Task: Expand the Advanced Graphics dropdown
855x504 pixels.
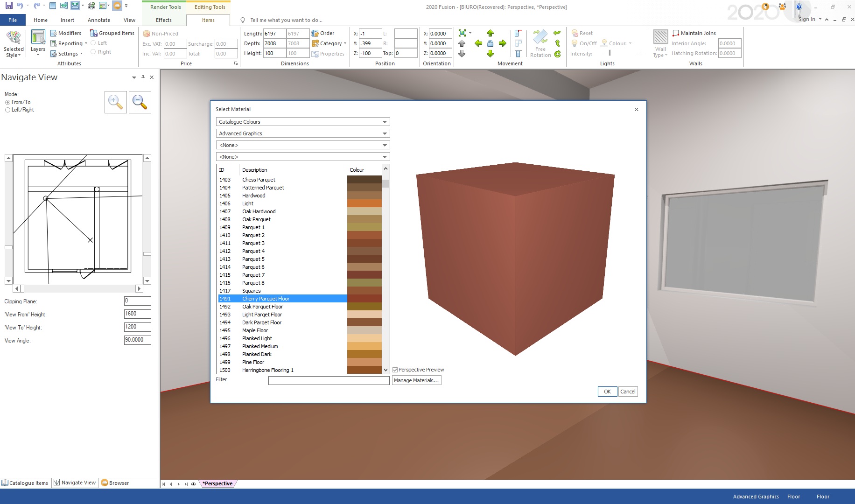Action: coord(302,133)
